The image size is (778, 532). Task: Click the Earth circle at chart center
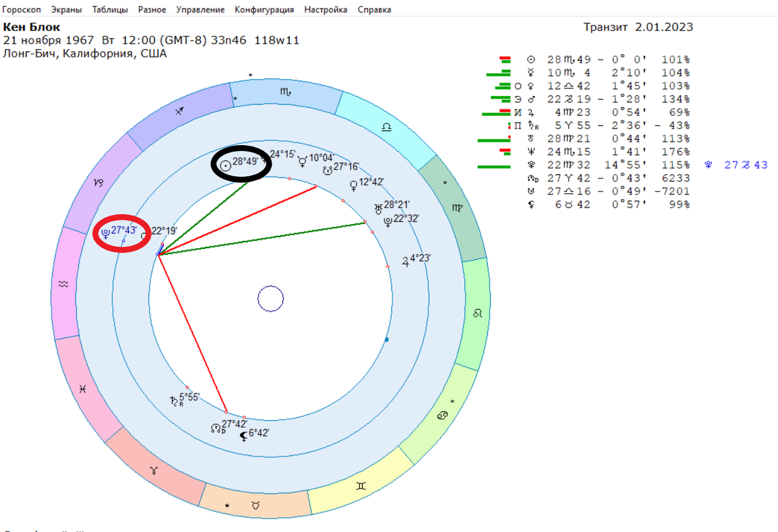pyautogui.click(x=270, y=299)
